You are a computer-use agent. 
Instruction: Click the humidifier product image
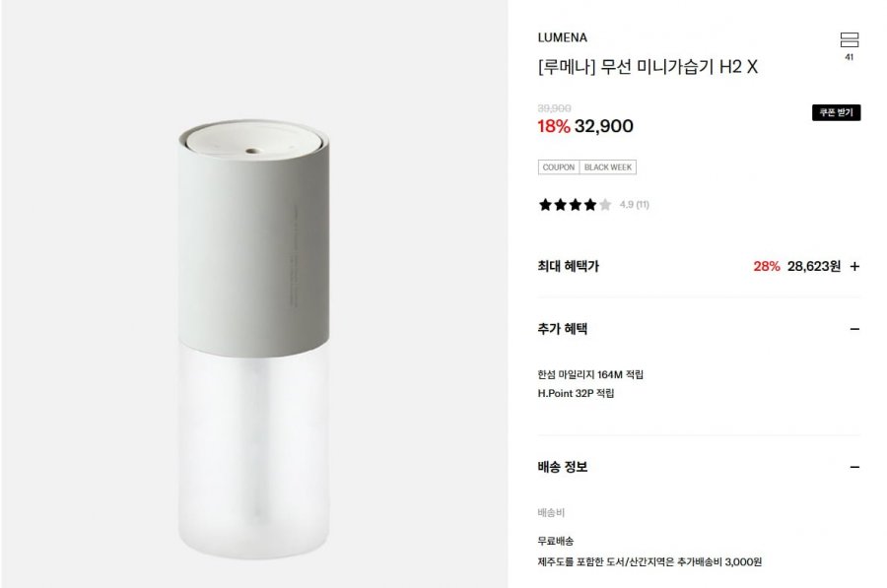point(253,339)
